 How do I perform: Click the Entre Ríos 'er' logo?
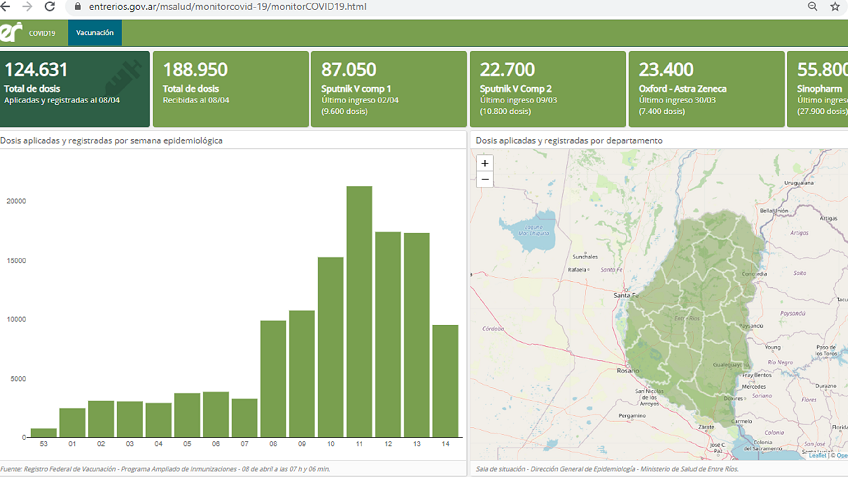point(11,32)
